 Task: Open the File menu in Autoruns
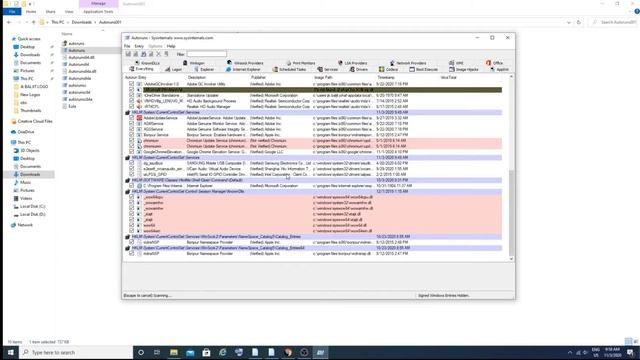point(127,46)
